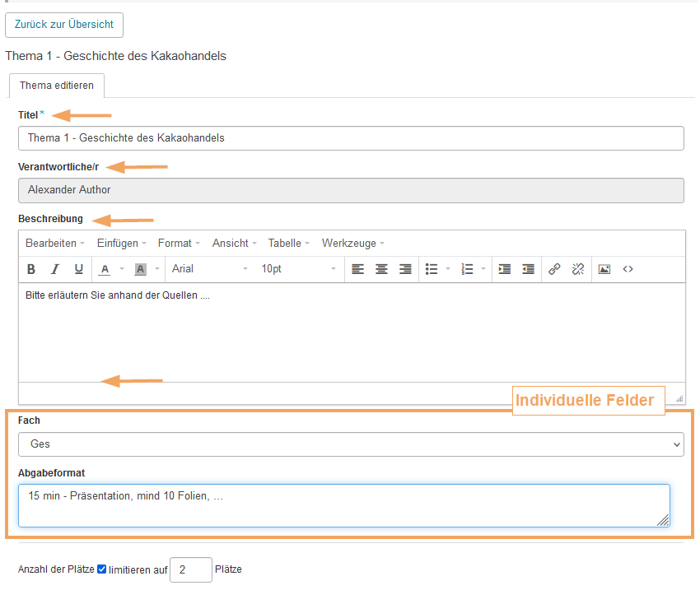Expand the 10pt font size dropdown

tap(298, 269)
